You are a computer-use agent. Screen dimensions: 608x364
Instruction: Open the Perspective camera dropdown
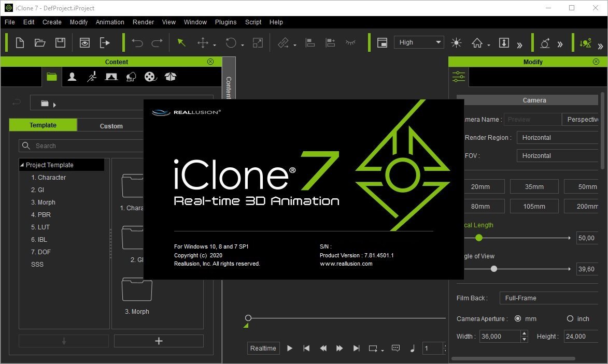[x=580, y=119]
